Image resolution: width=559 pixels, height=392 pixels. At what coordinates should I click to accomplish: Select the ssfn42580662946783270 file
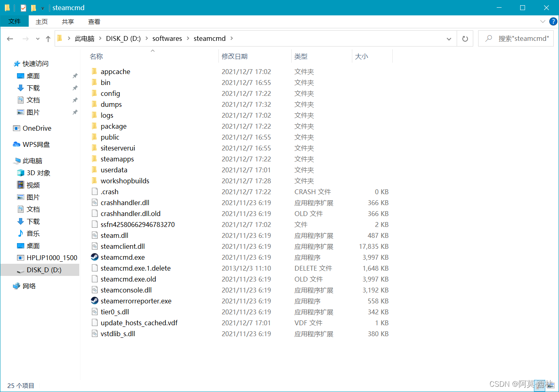coord(138,224)
